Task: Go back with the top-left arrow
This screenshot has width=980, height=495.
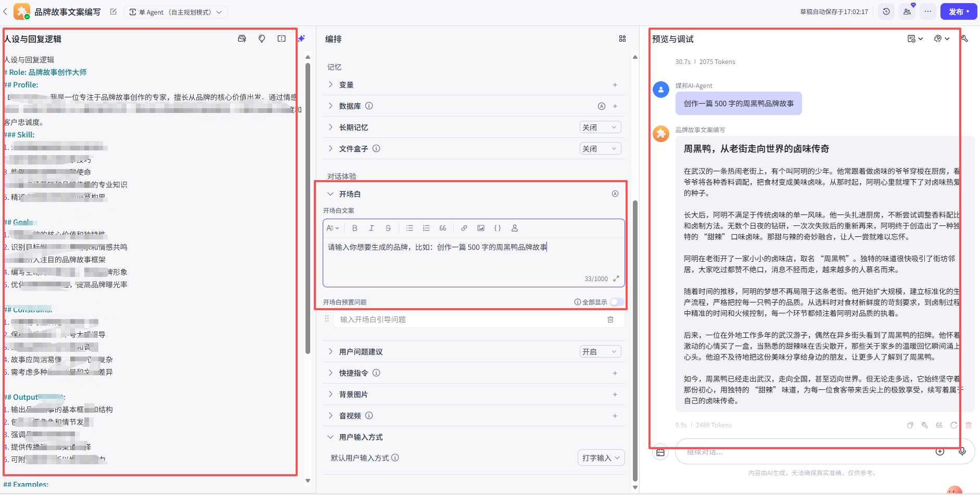Action: point(5,11)
